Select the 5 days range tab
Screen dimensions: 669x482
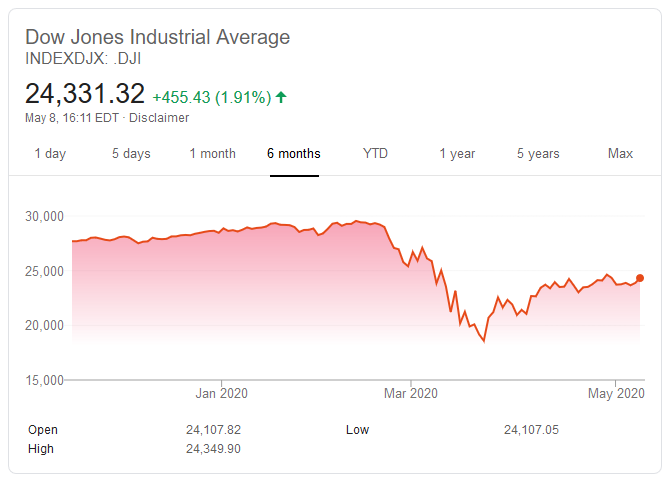[x=131, y=153]
